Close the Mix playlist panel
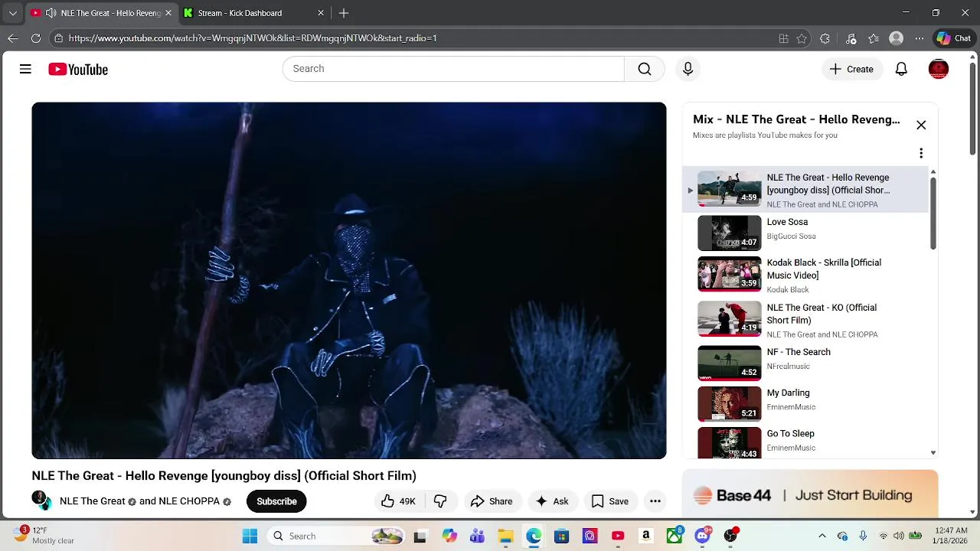This screenshot has height=551, width=980. (x=921, y=125)
